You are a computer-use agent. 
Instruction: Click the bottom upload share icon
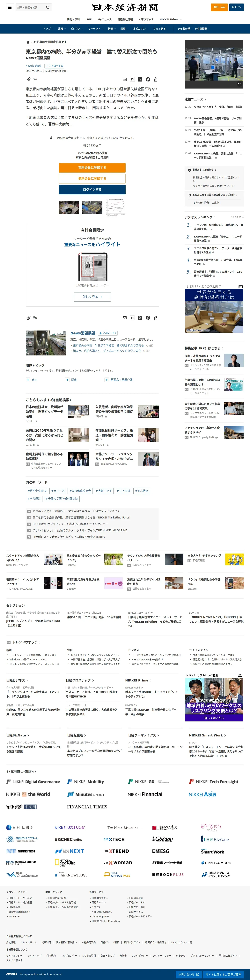[x=156, y=318]
